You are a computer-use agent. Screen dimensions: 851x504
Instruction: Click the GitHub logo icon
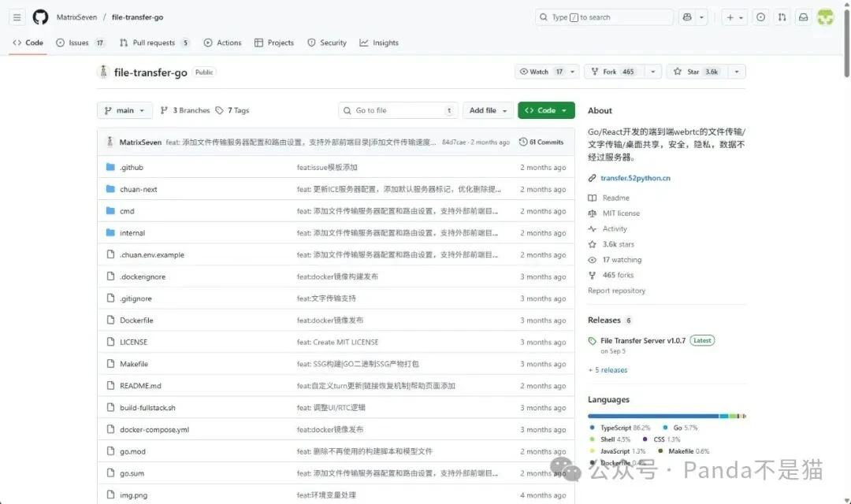pyautogui.click(x=40, y=17)
